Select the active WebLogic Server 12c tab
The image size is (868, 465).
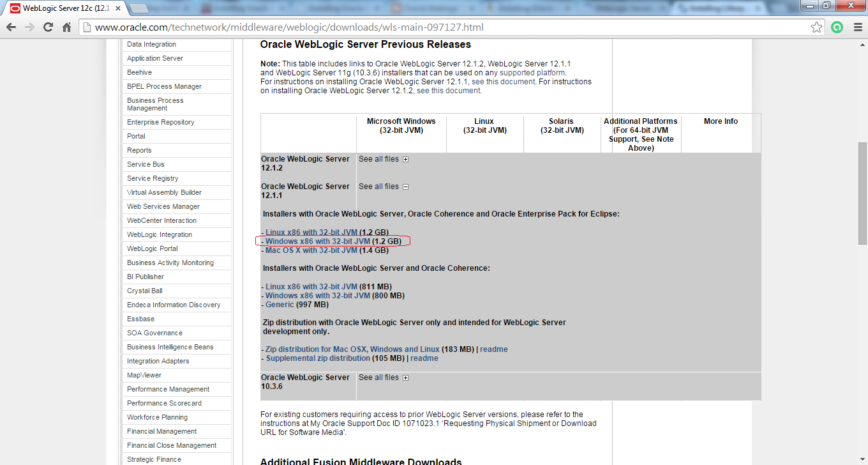pos(51,8)
